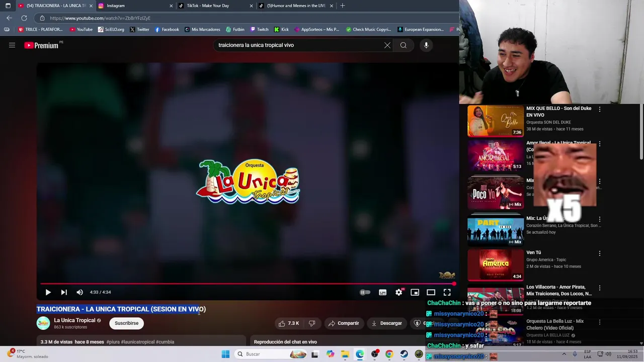Viewport: 644px width, 362px height.
Task: Click the red video progress bar
Action: 248,284
